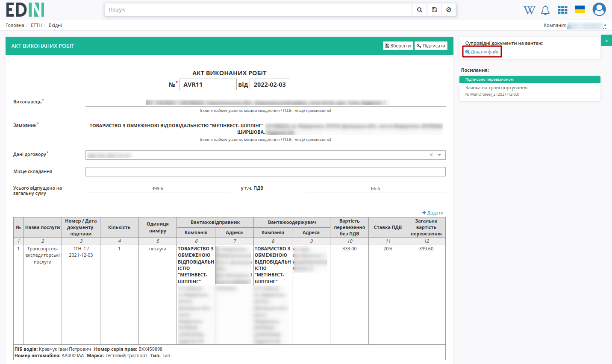Open the user profile avatar
This screenshot has height=364, width=612.
click(x=599, y=9)
